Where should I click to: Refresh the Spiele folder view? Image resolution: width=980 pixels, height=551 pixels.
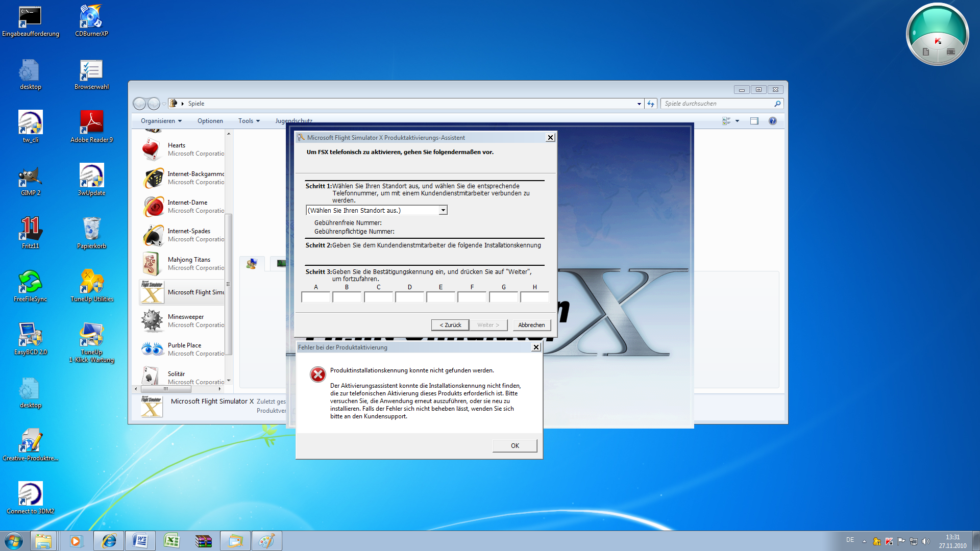click(x=651, y=104)
